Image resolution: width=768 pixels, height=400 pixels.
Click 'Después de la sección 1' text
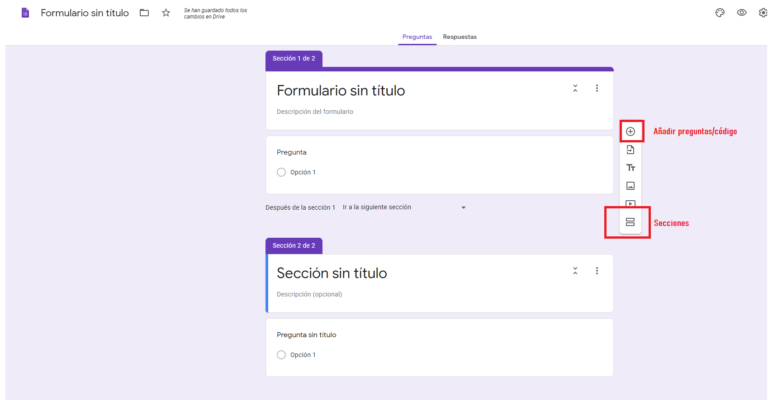[x=300, y=208]
